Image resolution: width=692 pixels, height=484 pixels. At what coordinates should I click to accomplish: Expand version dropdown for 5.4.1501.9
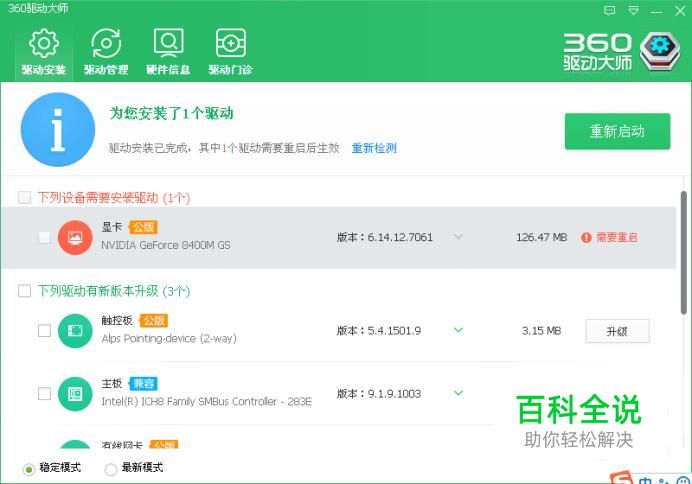click(x=459, y=330)
